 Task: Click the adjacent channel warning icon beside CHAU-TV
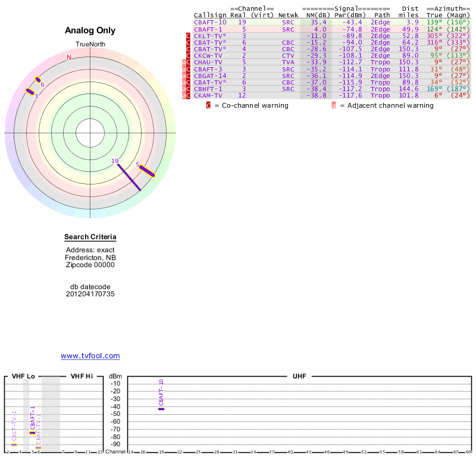[x=184, y=62]
